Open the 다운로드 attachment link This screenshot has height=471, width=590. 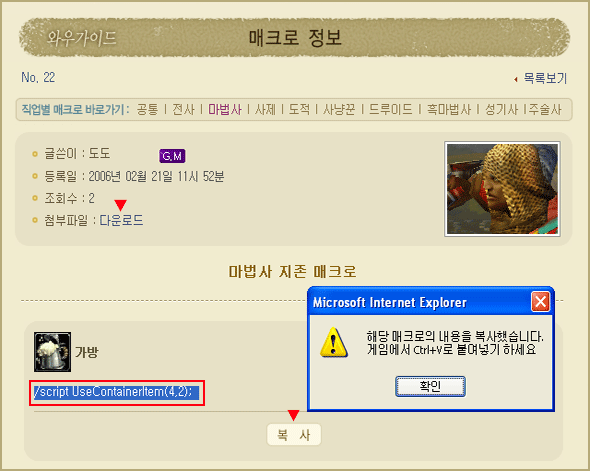pos(121,220)
